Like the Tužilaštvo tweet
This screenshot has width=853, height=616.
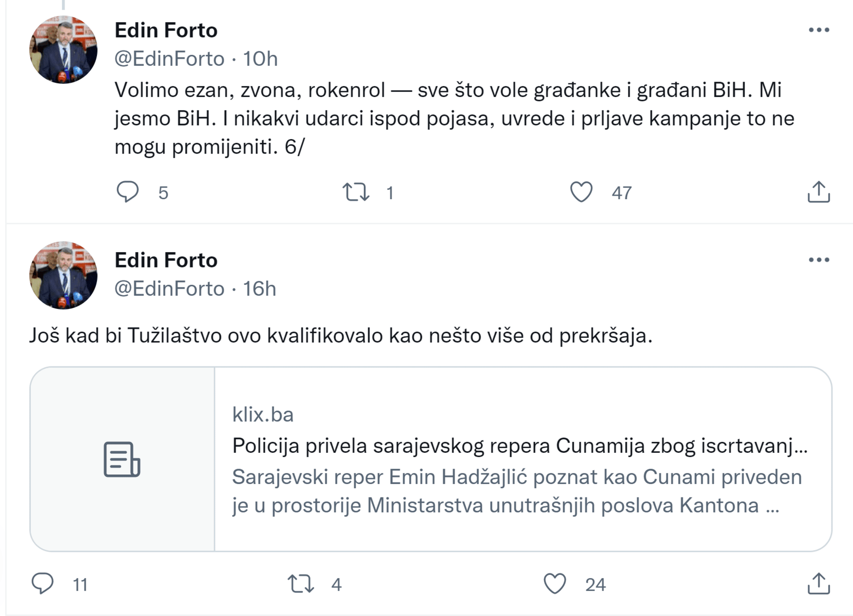(554, 584)
